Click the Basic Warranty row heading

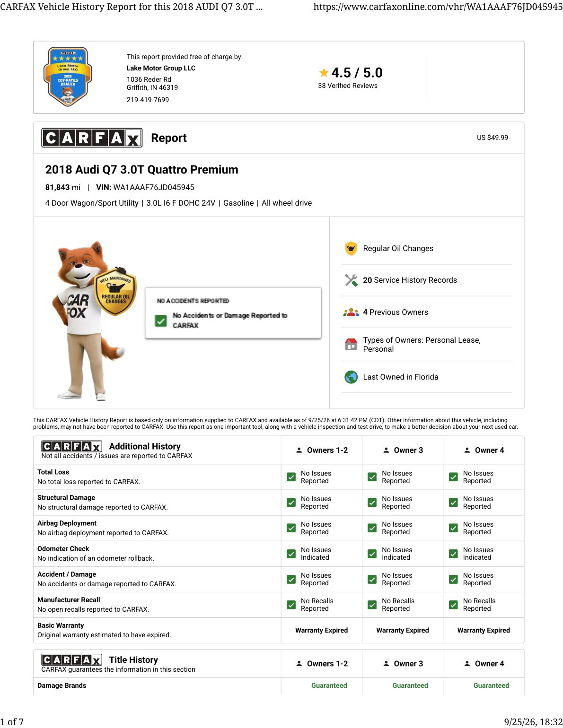[x=61, y=625]
